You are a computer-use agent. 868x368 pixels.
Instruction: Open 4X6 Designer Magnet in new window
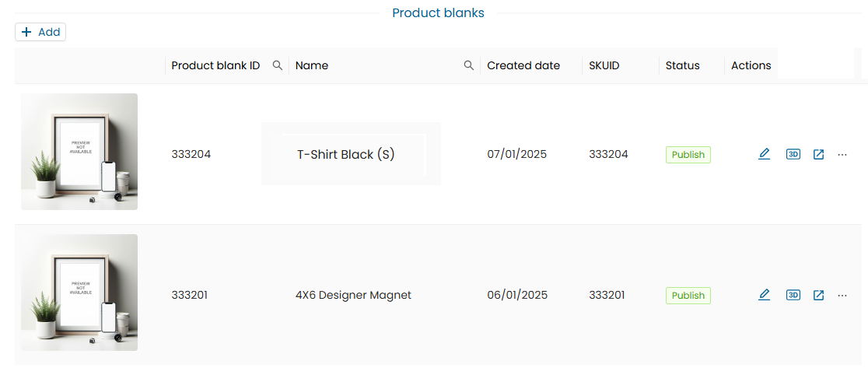pos(818,295)
